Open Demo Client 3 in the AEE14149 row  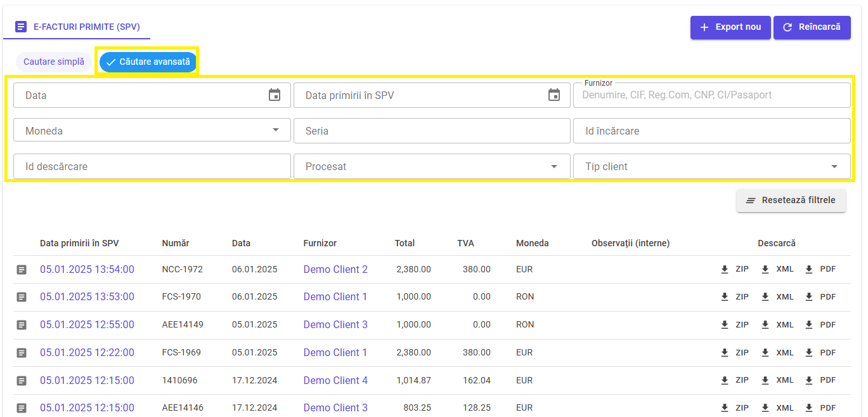point(335,325)
